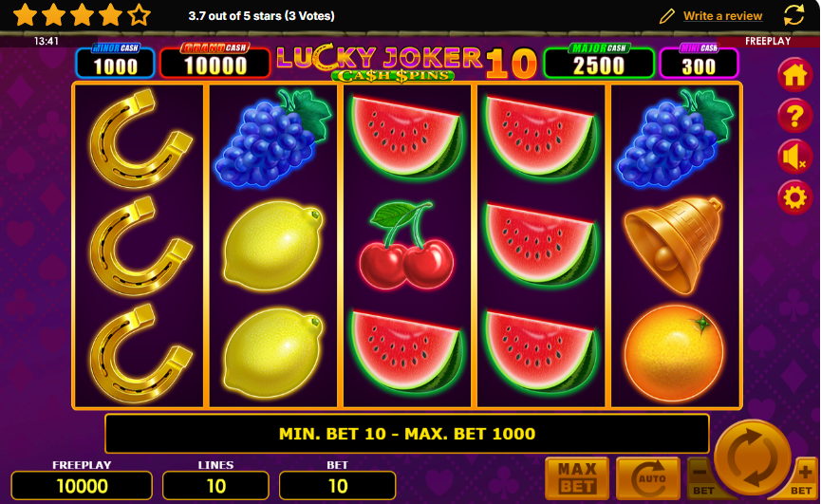
Task: Click the cherry symbol on middle reel
Action: coord(406,246)
